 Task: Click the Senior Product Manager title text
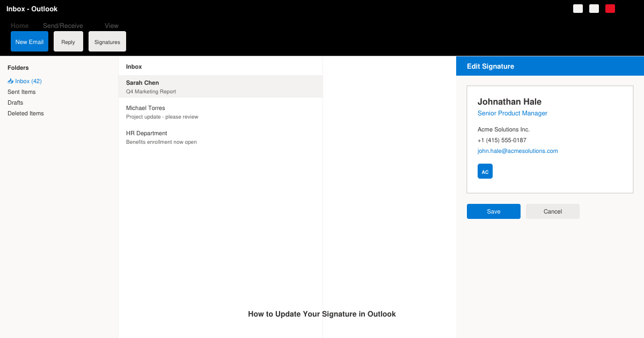point(513,113)
